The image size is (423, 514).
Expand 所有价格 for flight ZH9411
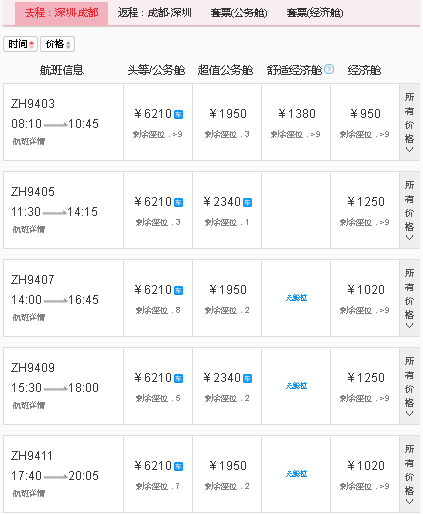click(x=409, y=474)
